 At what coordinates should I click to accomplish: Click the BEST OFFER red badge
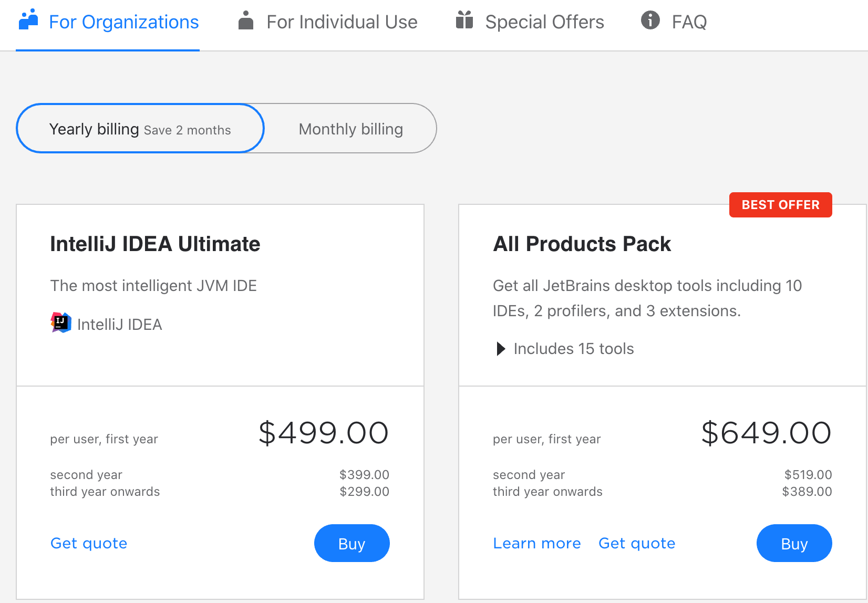pyautogui.click(x=780, y=205)
